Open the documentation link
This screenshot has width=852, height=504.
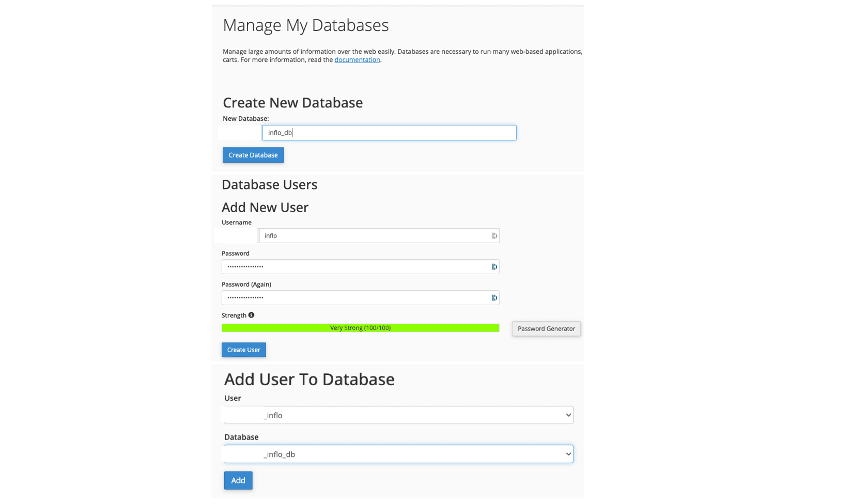click(357, 60)
